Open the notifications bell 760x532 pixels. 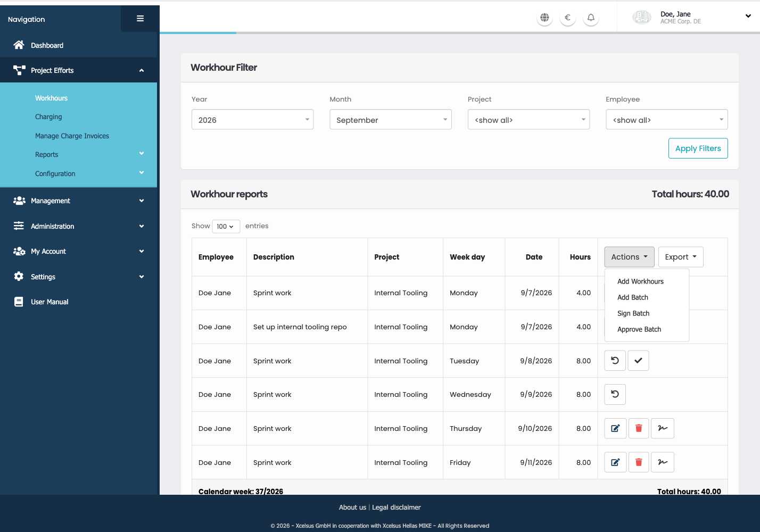(591, 18)
